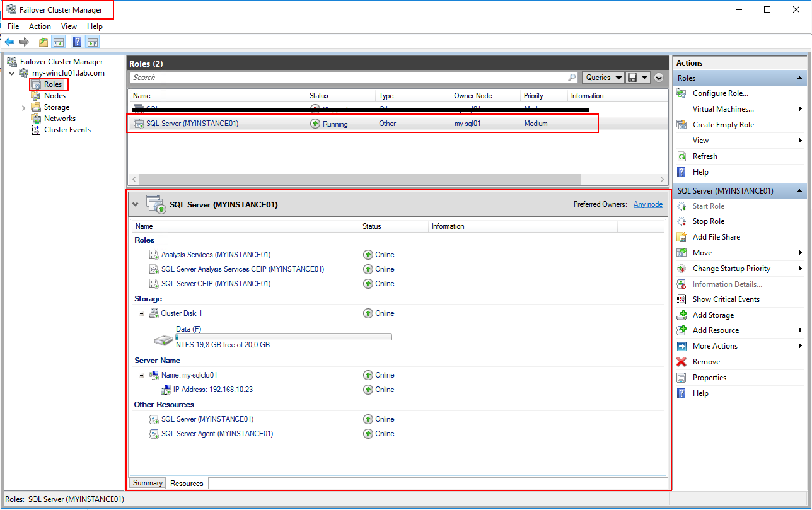Screen dimensions: 812x510
Task: Click the Show/Hide console tree toolbar icon
Action: 58,42
